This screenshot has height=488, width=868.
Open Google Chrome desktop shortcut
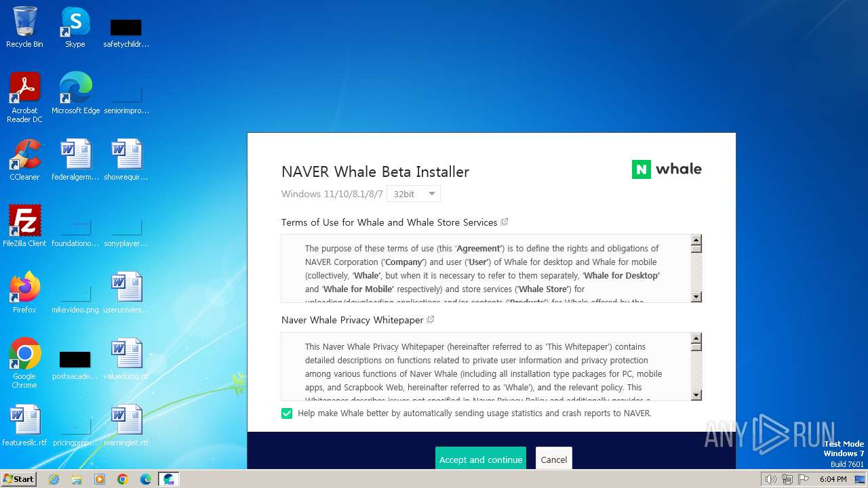tap(24, 363)
